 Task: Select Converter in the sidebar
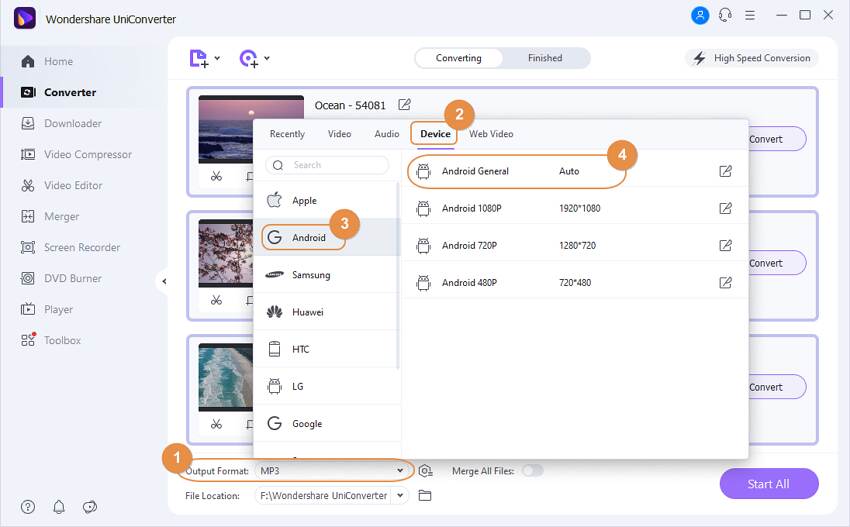(58, 92)
